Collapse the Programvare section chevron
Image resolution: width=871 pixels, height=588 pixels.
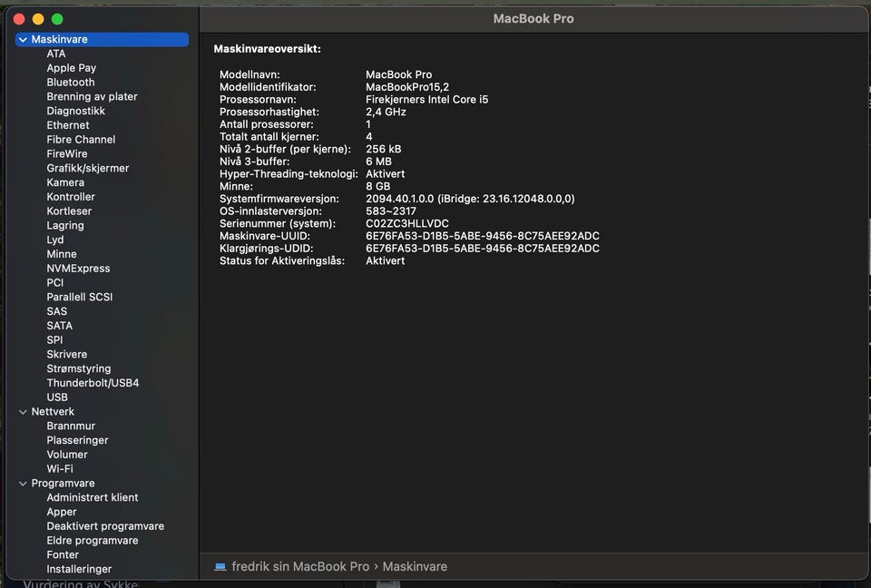pos(23,484)
